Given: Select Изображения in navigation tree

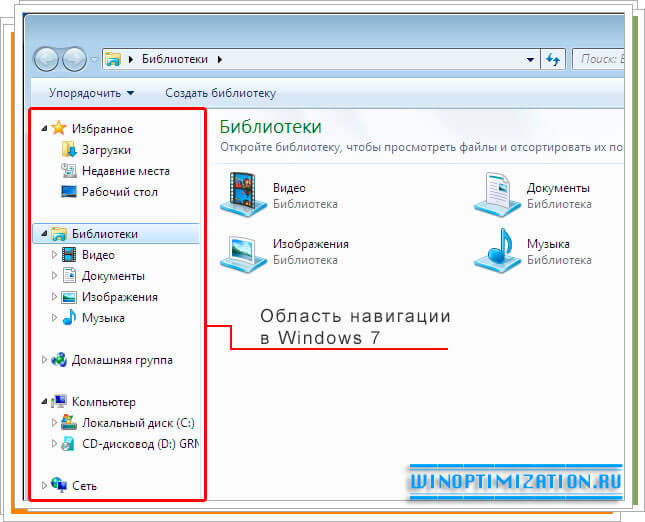Looking at the screenshot, I should coord(120,297).
